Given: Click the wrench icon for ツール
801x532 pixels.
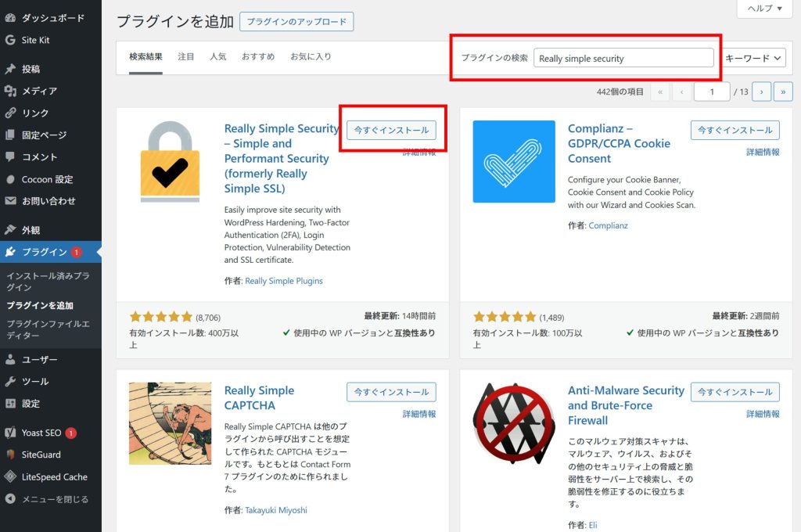Looking at the screenshot, I should 10,382.
